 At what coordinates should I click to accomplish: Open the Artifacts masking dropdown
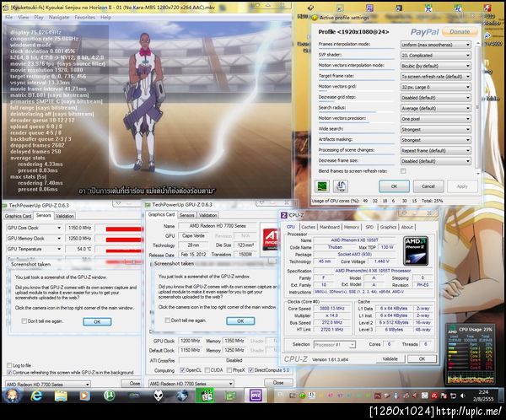coord(436,140)
